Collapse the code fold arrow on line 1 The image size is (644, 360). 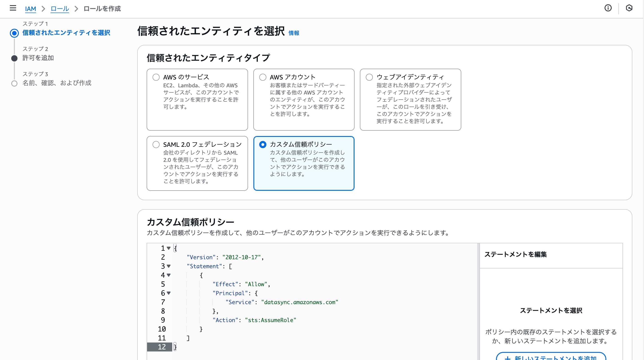(169, 248)
